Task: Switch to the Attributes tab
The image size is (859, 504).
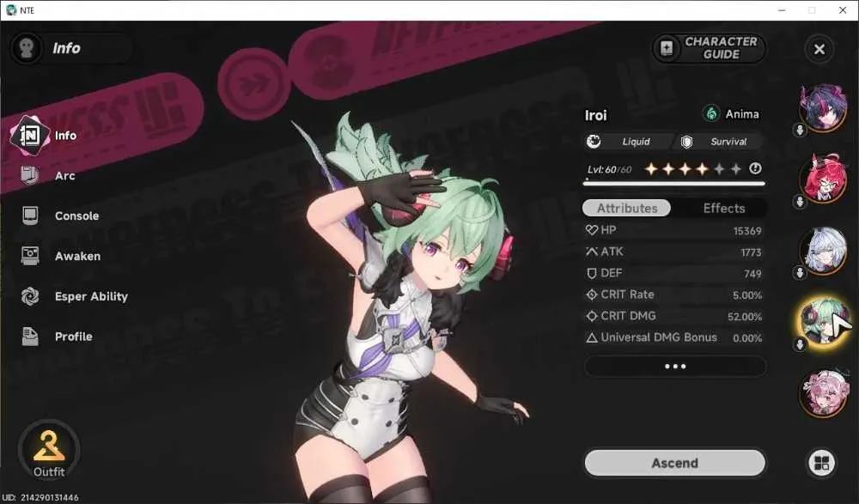Action: (x=627, y=208)
